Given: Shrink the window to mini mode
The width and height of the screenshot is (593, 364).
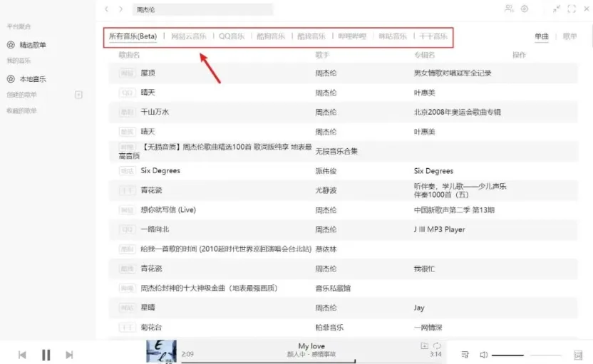Looking at the screenshot, I should 557,9.
